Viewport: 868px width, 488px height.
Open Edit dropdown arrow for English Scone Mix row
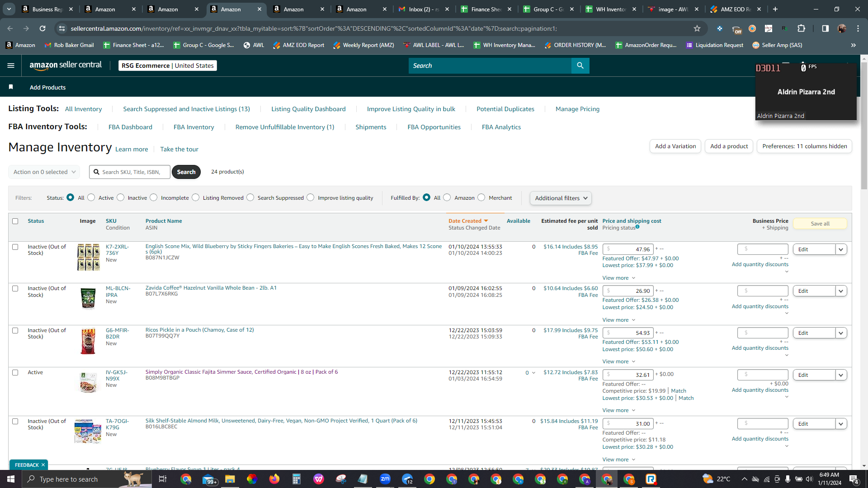point(841,249)
